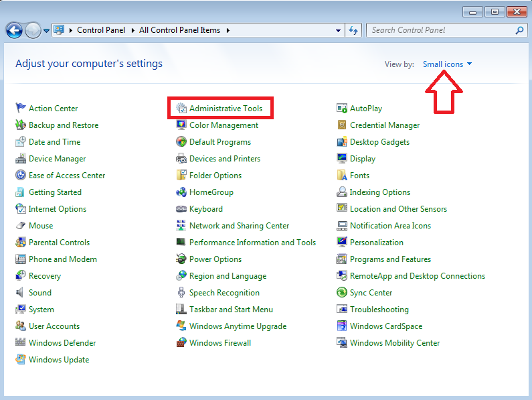Click the Credential Manager safe icon
Screen dimensions: 532x400
click(x=342, y=125)
